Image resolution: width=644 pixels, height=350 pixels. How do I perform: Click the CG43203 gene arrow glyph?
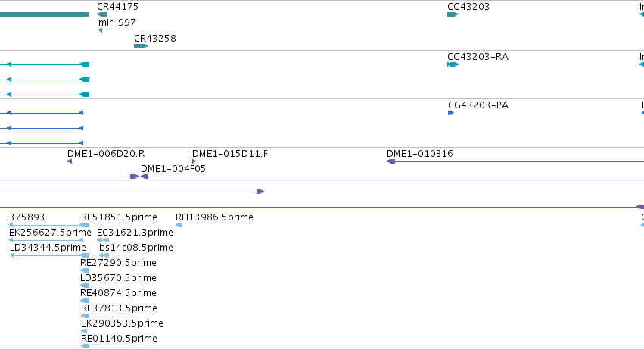[x=453, y=14]
